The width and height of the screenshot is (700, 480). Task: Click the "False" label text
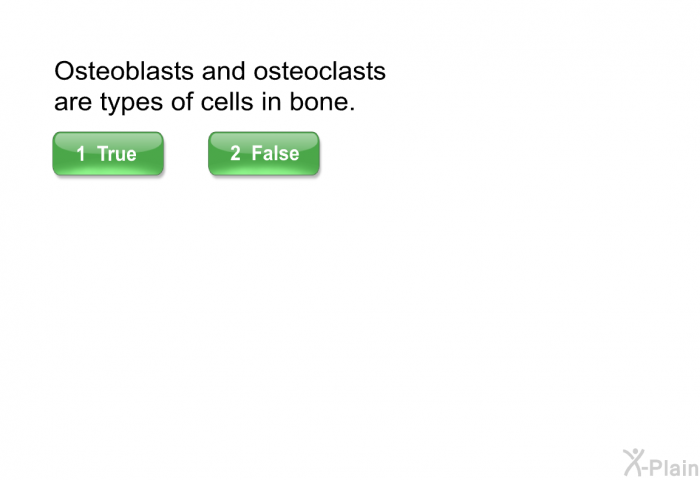275,153
